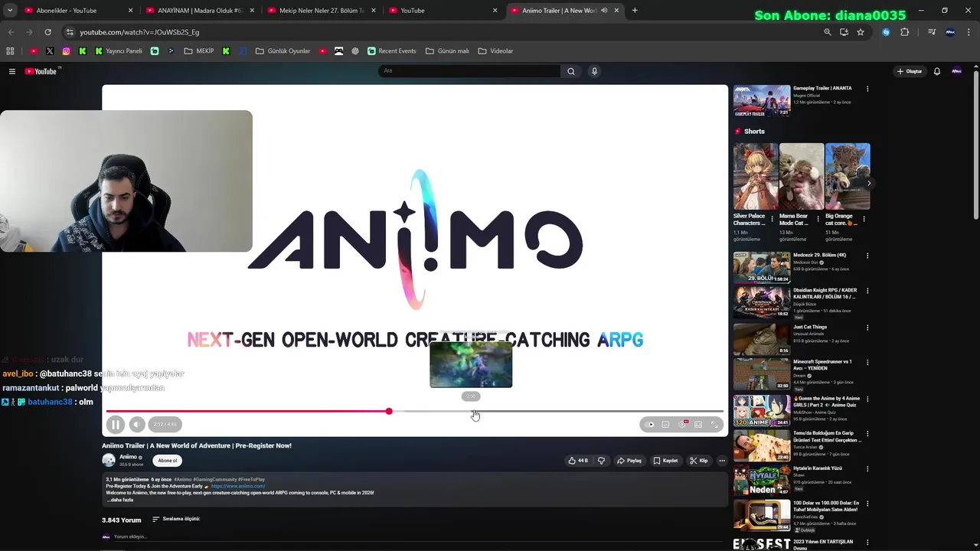Open the YouTube account avatar menu
This screenshot has width=980, height=551.
click(956, 71)
